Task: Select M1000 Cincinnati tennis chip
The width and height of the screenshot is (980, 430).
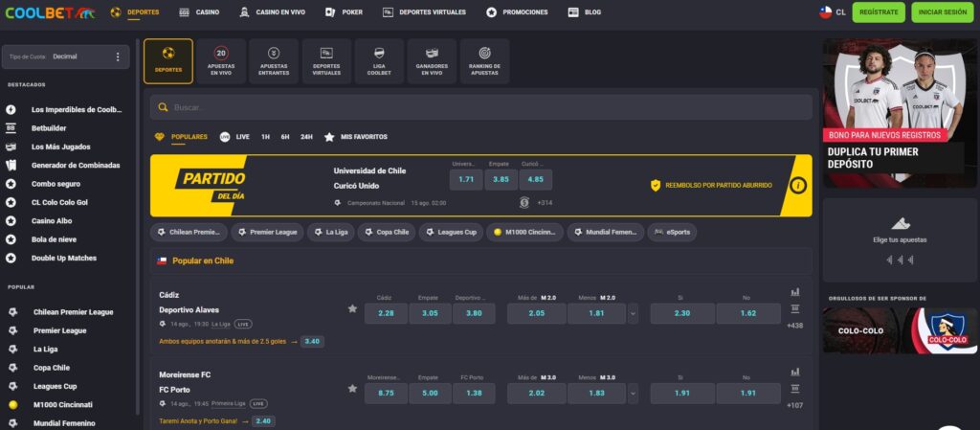Action: tap(525, 233)
